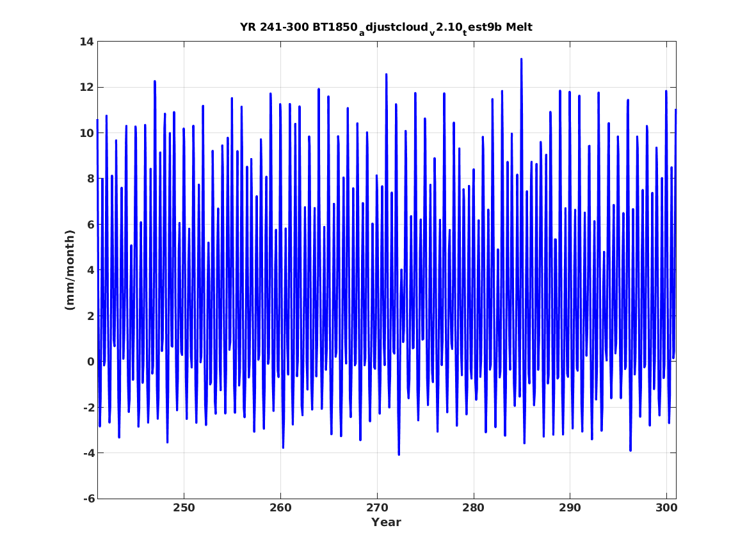Viewport: 747px width, 560px height.
Task: Click the x-axis tick label '260'
Action: (x=280, y=508)
